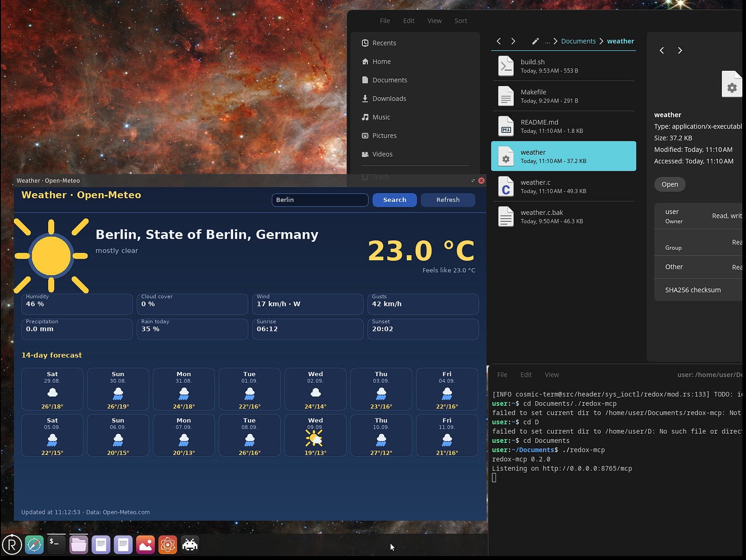Select the Makefile entry
This screenshot has height=560, width=746.
(564, 96)
